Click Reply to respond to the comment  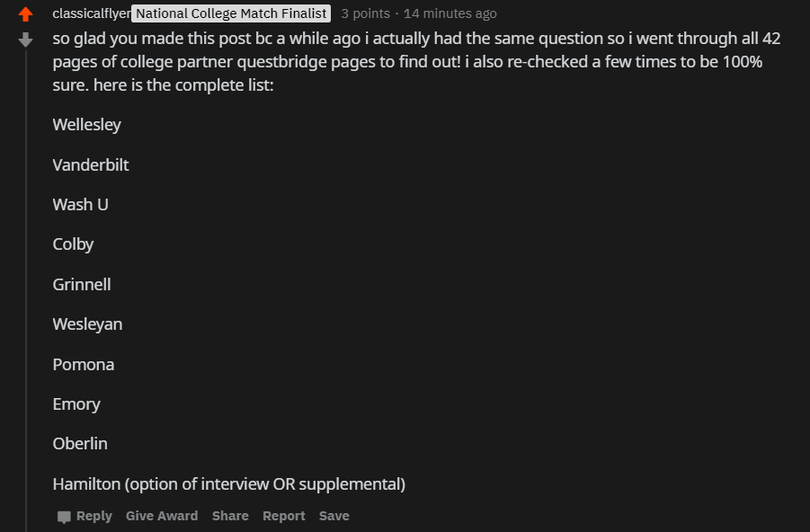93,515
